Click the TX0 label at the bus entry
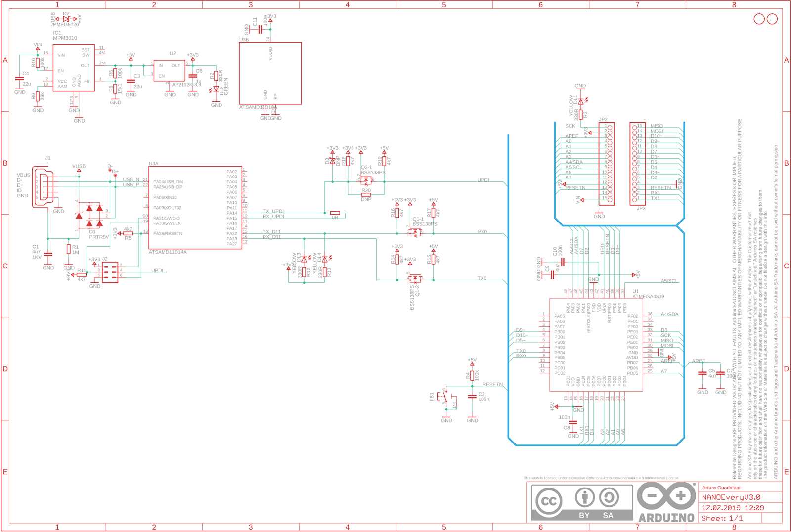 tap(482, 278)
